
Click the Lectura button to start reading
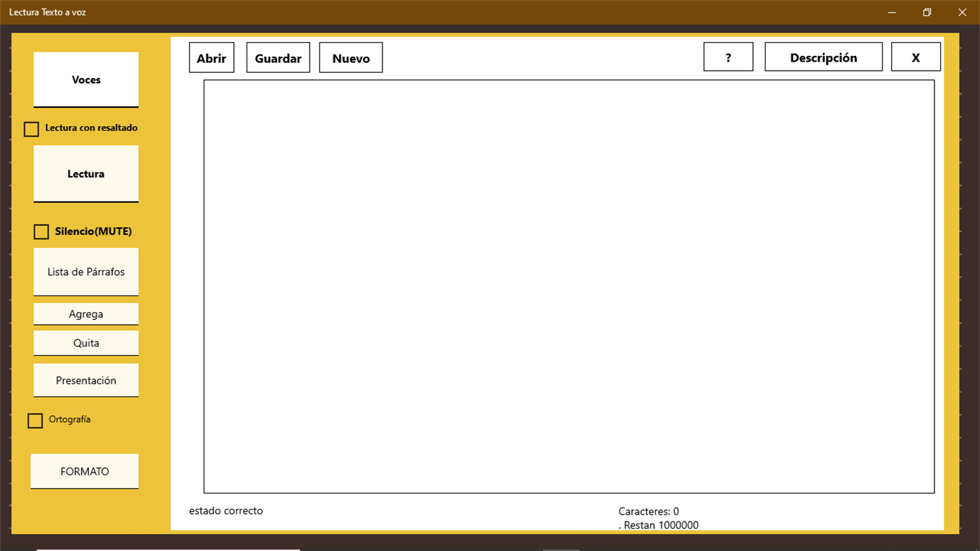click(x=85, y=174)
